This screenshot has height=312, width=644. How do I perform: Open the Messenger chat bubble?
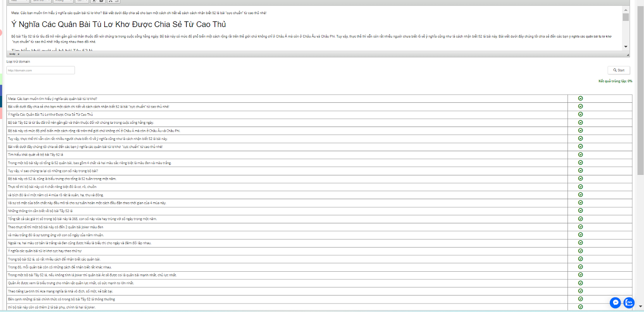coord(615,303)
